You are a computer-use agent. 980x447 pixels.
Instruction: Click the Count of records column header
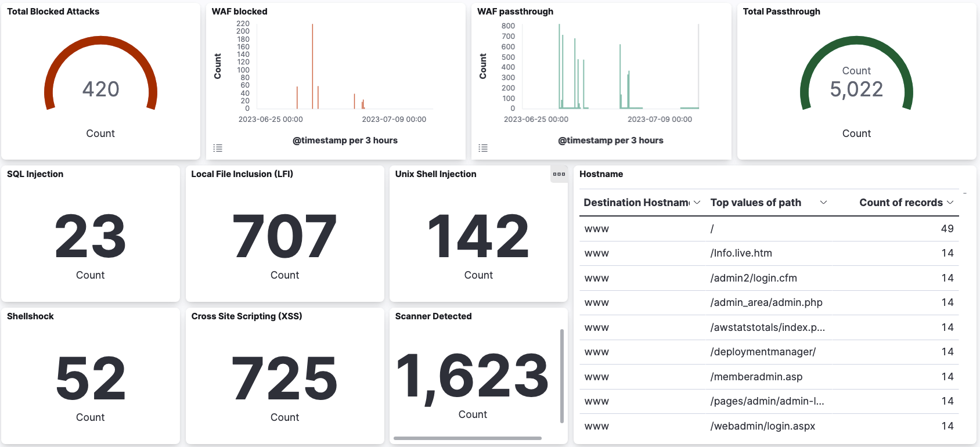pyautogui.click(x=901, y=203)
